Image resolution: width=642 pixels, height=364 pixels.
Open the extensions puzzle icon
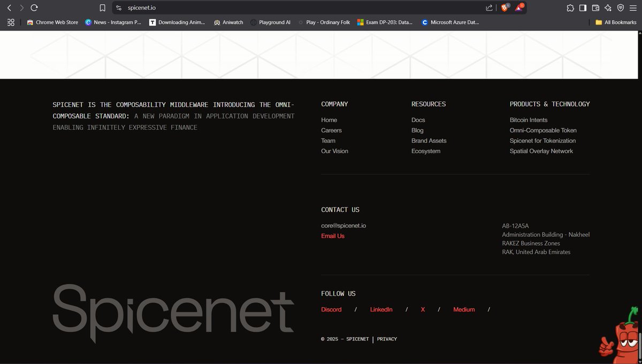tap(570, 8)
